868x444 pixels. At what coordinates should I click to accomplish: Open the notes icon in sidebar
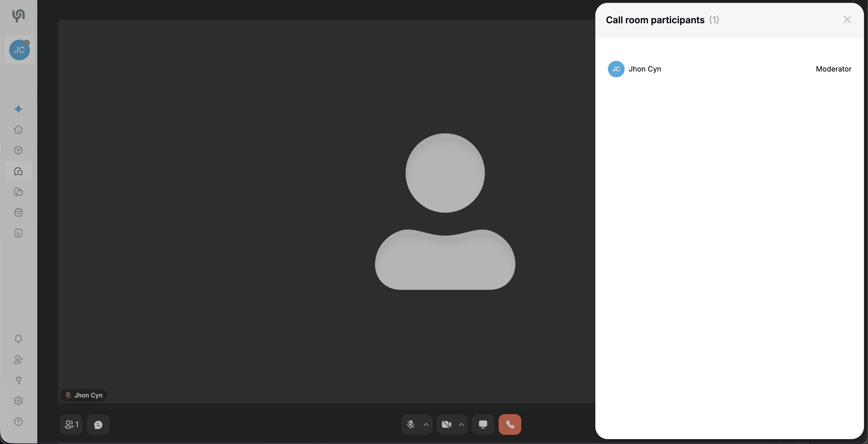click(19, 233)
